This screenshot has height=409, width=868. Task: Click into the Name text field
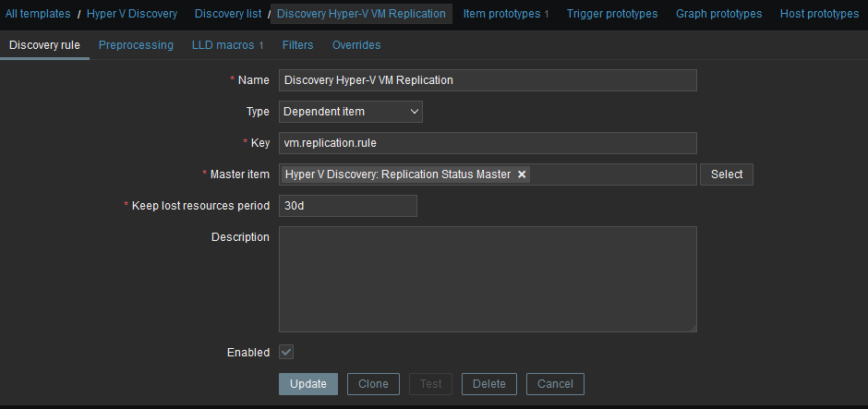488,80
